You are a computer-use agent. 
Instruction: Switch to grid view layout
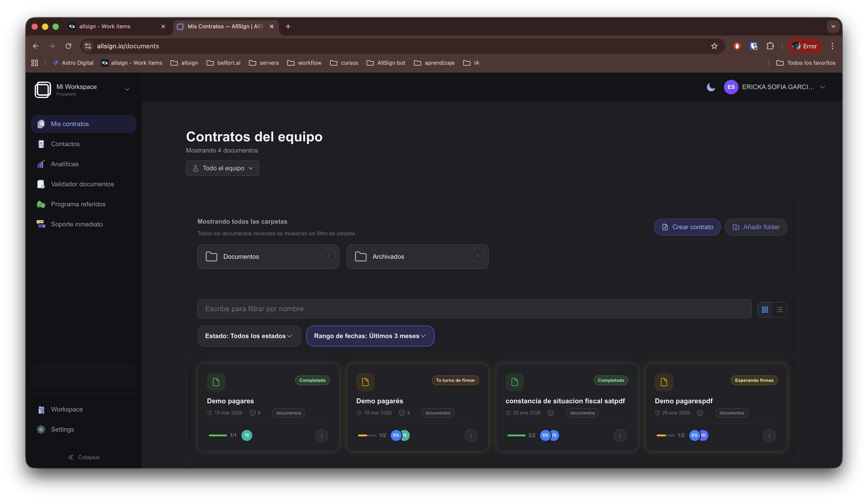(x=765, y=309)
